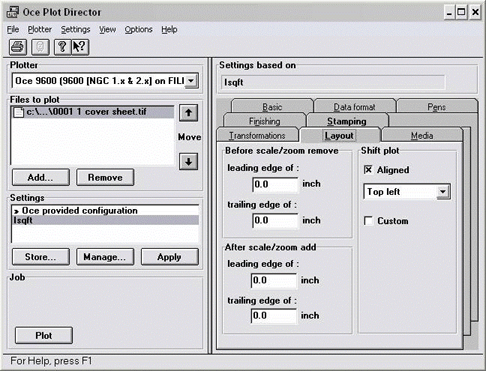Move file down with the down arrow
The image size is (486, 371).
pos(189,162)
